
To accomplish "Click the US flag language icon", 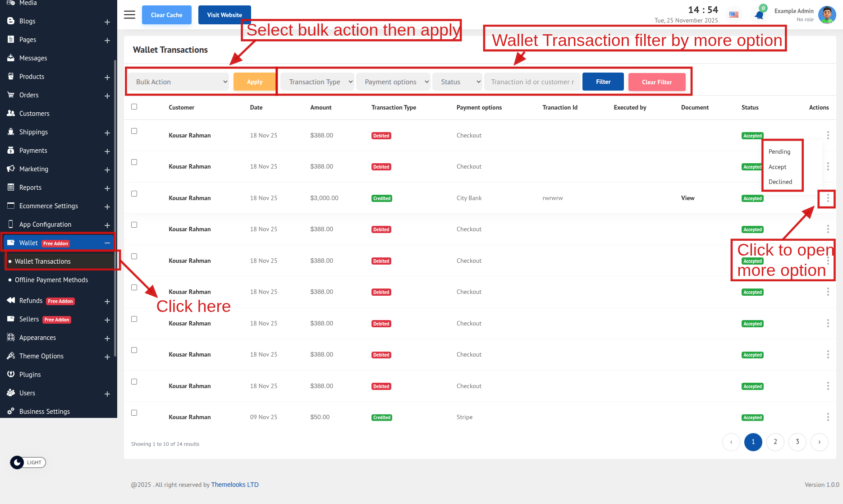I will tap(734, 15).
